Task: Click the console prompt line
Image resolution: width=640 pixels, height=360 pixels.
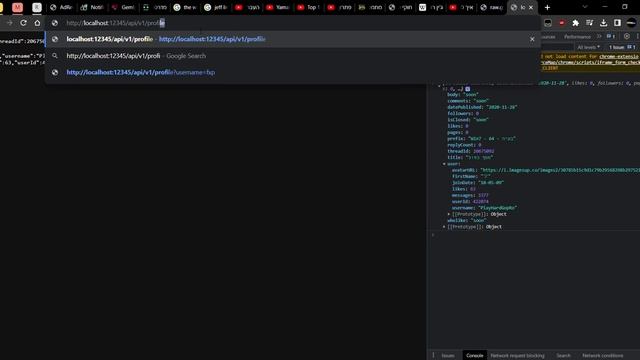Action: [535, 235]
